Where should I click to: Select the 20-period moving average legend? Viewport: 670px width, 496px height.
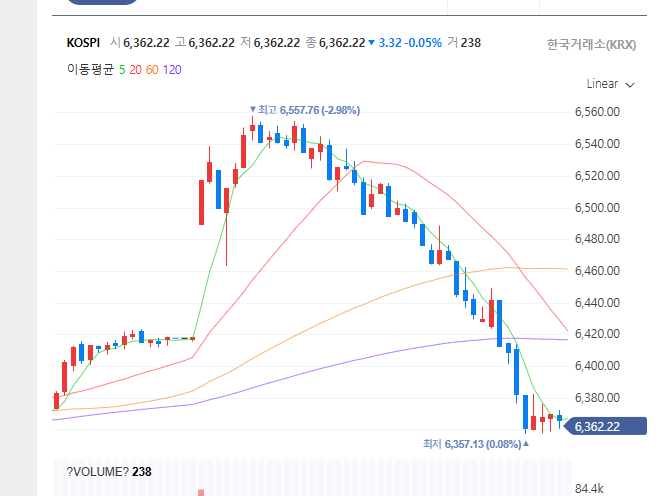click(x=137, y=69)
